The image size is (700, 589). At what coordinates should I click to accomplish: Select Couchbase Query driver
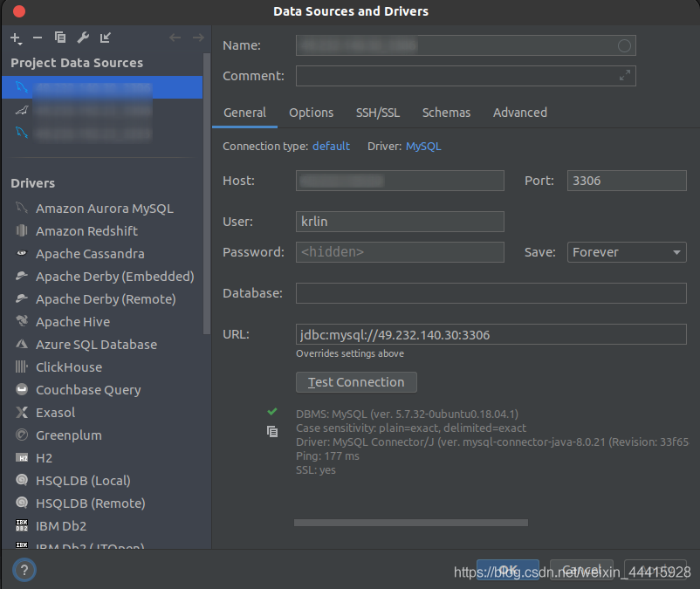(x=88, y=390)
